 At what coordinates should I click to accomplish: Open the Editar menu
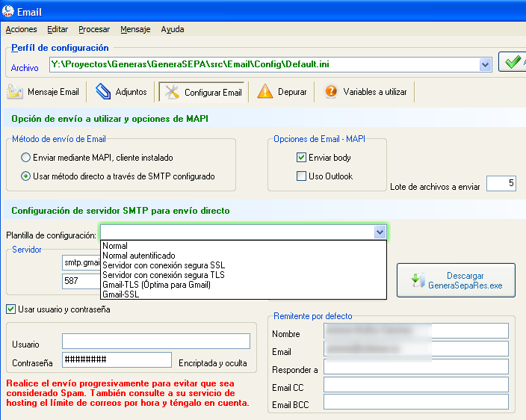[x=58, y=30]
